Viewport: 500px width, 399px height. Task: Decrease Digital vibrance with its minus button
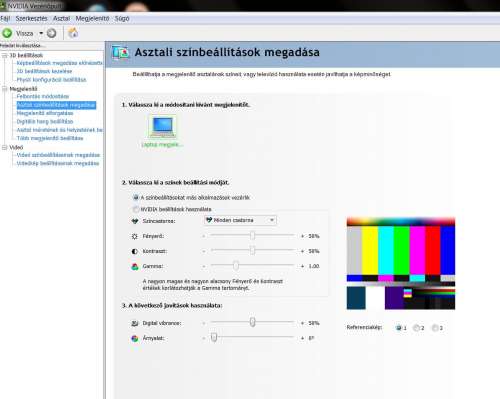[x=204, y=323]
